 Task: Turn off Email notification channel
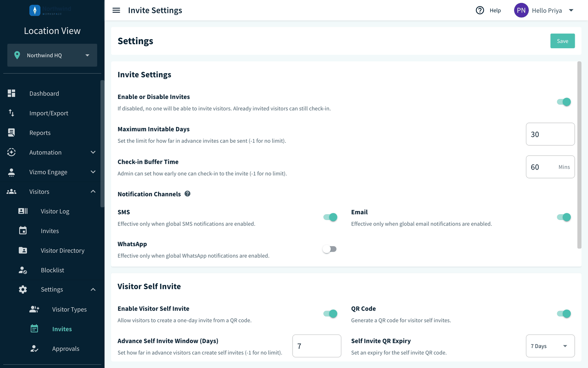click(x=564, y=217)
